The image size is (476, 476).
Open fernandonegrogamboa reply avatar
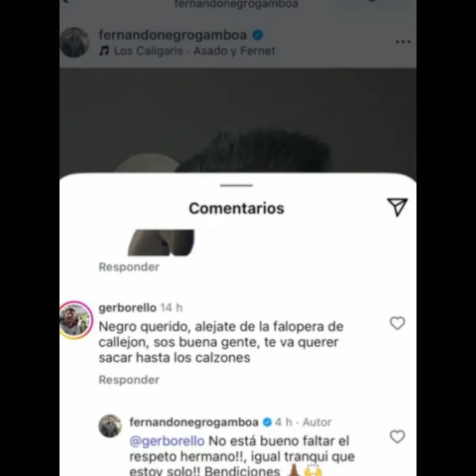pos(110,426)
